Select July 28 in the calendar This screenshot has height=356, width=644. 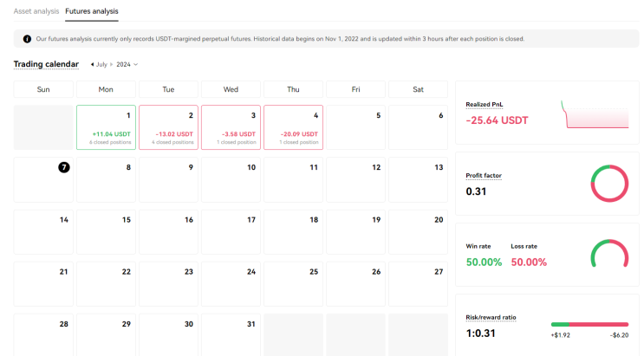coord(43,334)
